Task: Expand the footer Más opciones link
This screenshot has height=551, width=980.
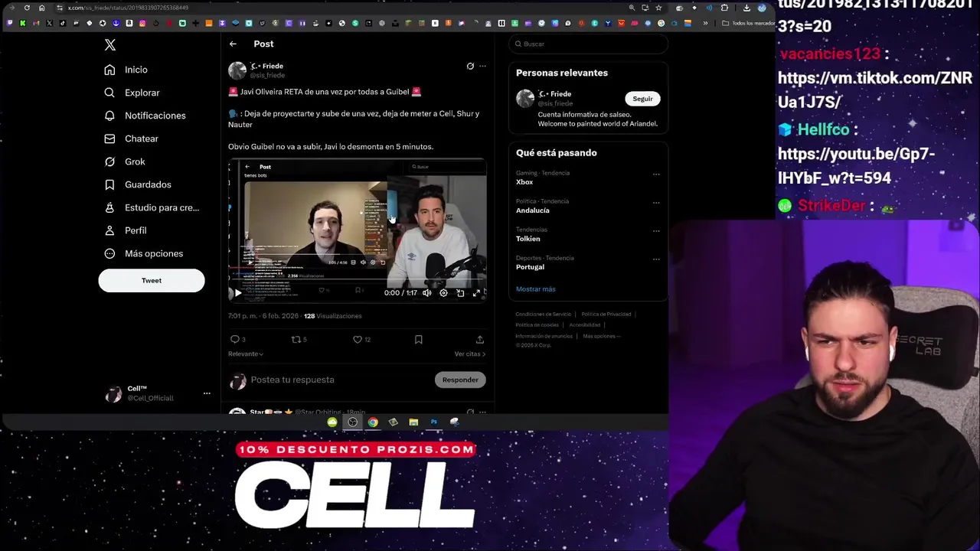Action: [x=601, y=336]
